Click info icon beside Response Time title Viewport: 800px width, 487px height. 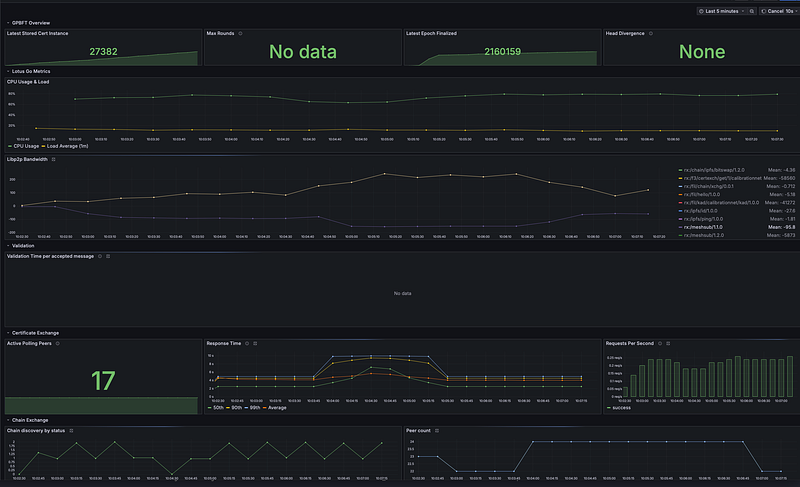[x=247, y=343]
